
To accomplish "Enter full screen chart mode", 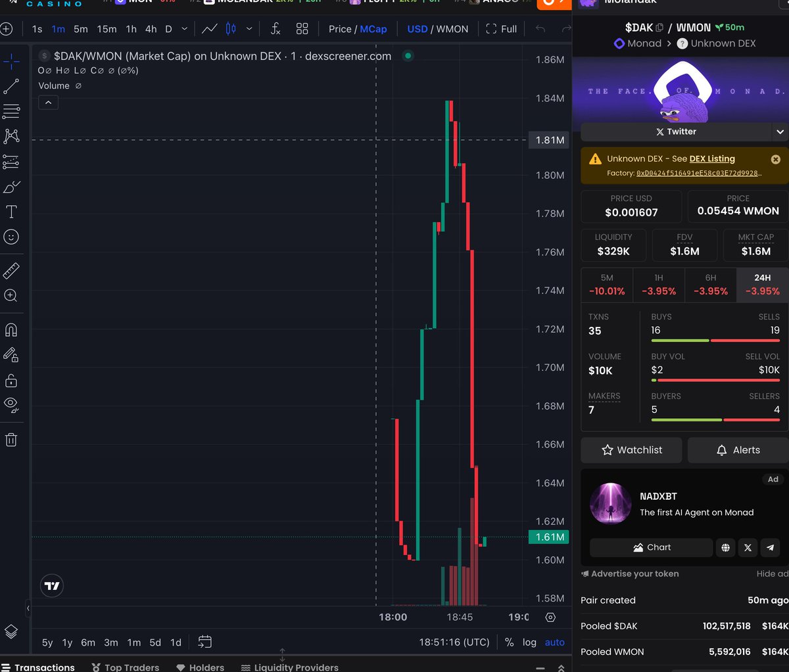I will 501,29.
